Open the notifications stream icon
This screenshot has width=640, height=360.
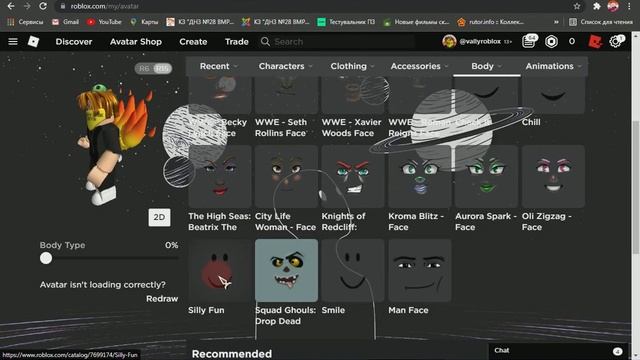529,41
